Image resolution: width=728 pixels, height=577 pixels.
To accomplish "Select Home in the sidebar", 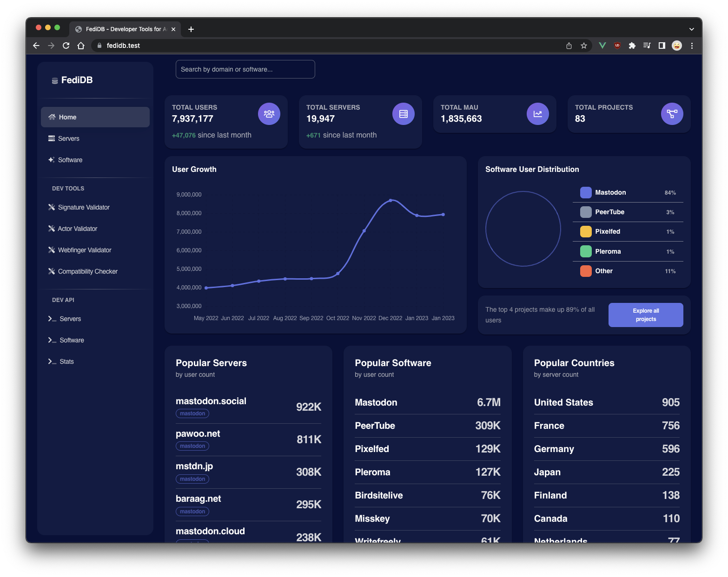I will pos(95,117).
